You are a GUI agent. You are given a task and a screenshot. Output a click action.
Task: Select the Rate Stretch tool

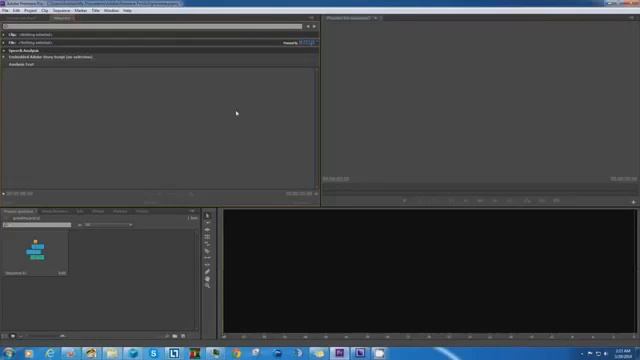click(207, 244)
